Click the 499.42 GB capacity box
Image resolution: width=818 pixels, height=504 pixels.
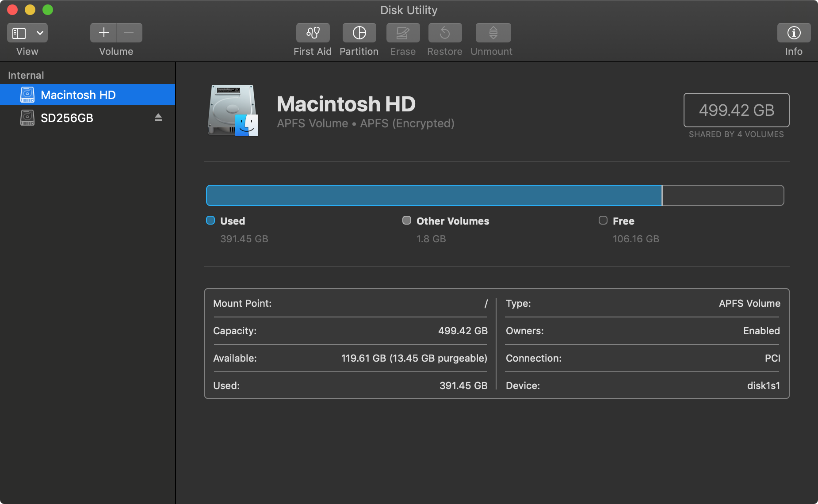tap(737, 110)
